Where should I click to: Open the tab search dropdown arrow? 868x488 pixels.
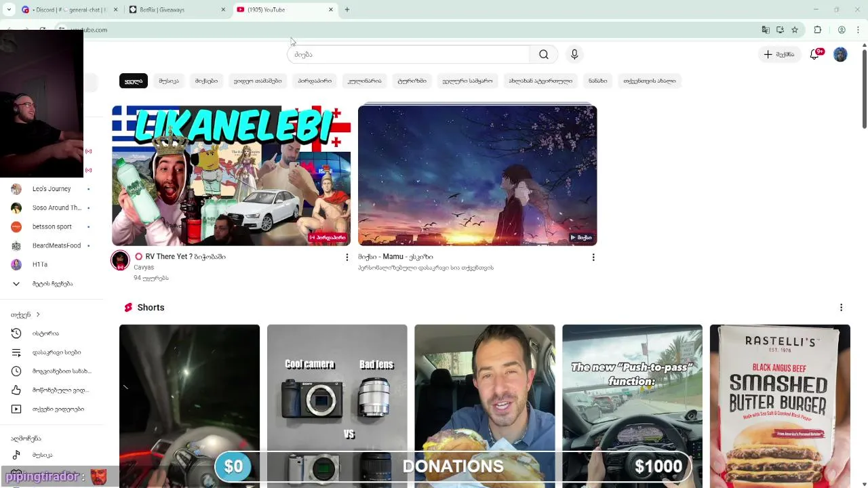click(x=9, y=9)
